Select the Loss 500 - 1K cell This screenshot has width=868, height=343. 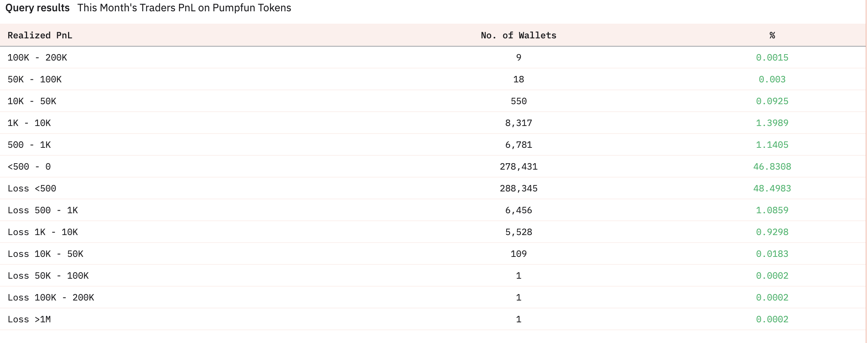42,210
